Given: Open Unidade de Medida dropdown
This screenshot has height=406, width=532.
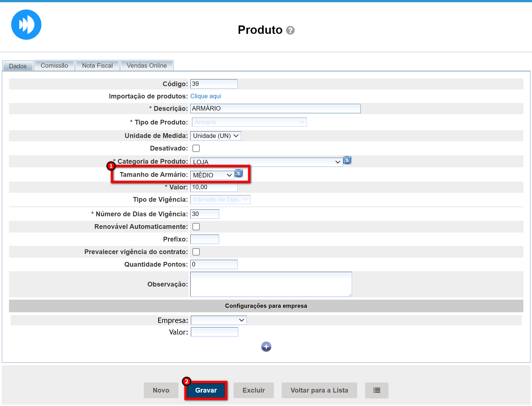Looking at the screenshot, I should pyautogui.click(x=215, y=136).
